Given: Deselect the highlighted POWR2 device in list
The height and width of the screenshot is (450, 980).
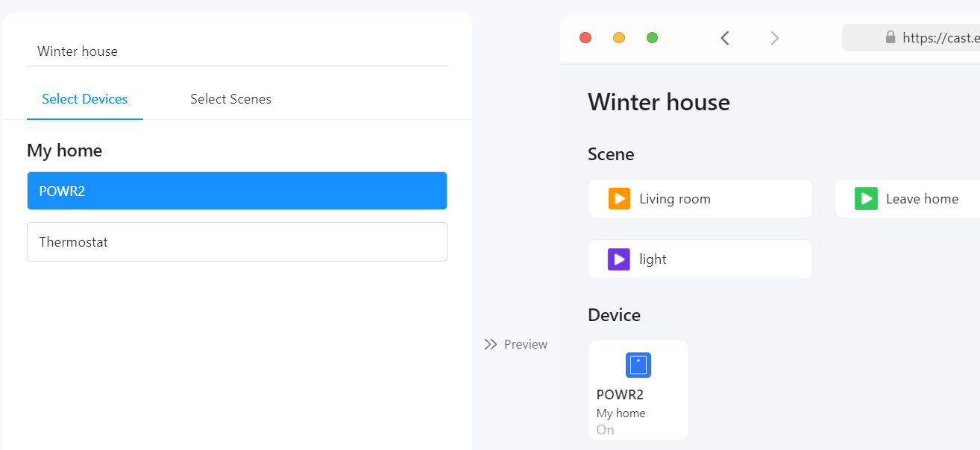Looking at the screenshot, I should 237,191.
